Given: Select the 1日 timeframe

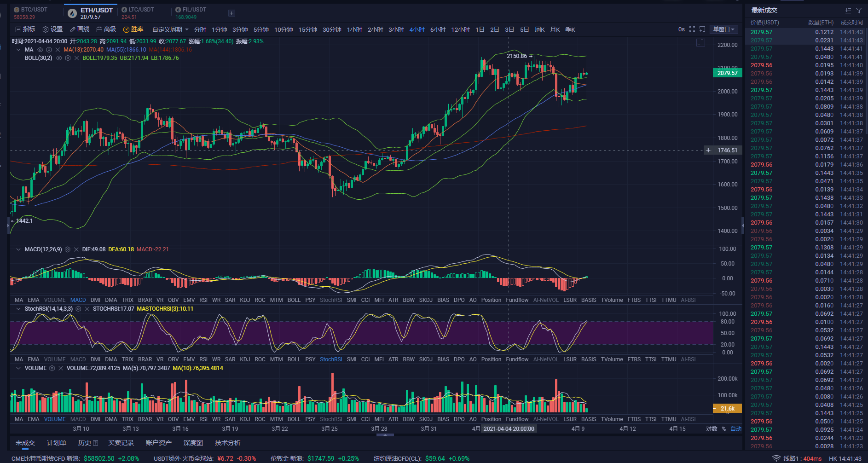Looking at the screenshot, I should (x=480, y=29).
